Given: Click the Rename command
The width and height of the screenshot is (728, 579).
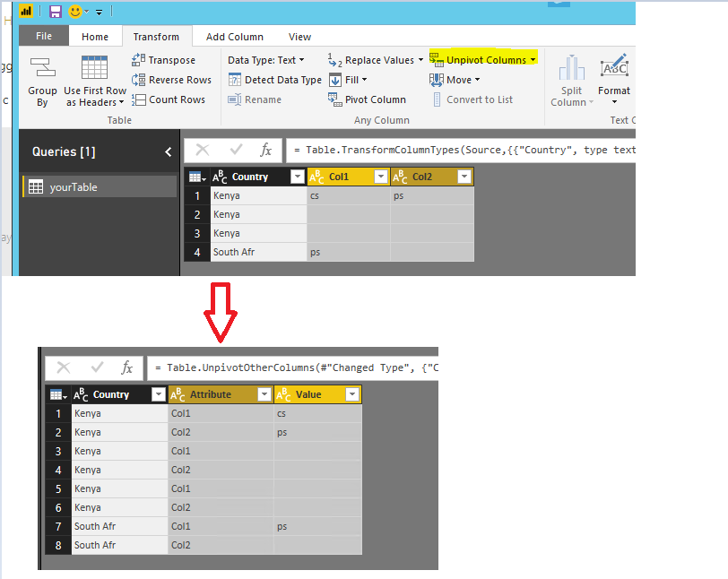Looking at the screenshot, I should tap(255, 99).
